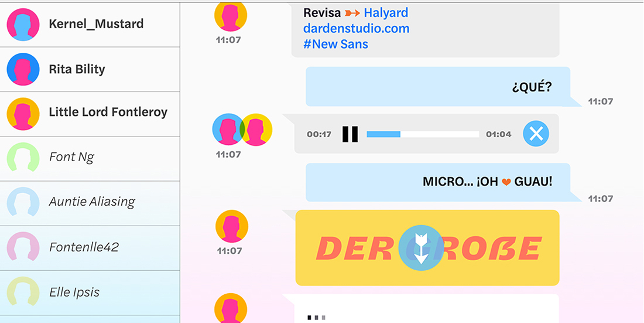This screenshot has width=644, height=323.
Task: Click Rita Bility's avatar icon
Action: (23, 69)
